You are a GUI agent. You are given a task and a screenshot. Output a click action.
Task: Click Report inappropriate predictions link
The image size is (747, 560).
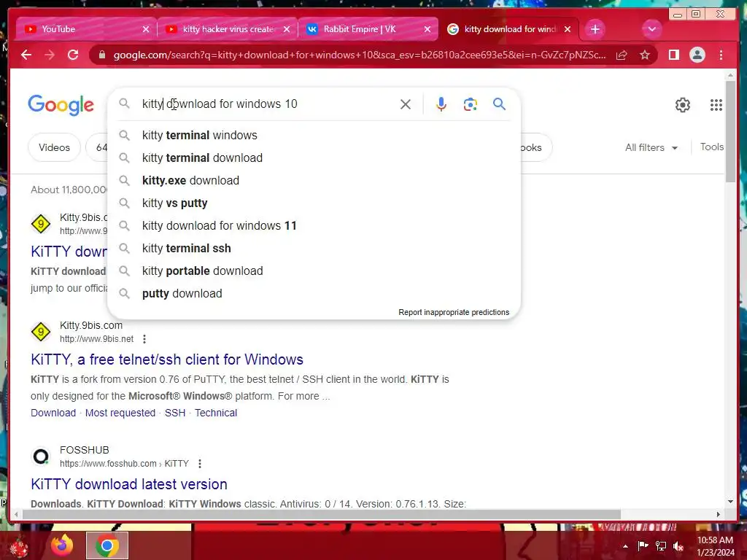[454, 312]
